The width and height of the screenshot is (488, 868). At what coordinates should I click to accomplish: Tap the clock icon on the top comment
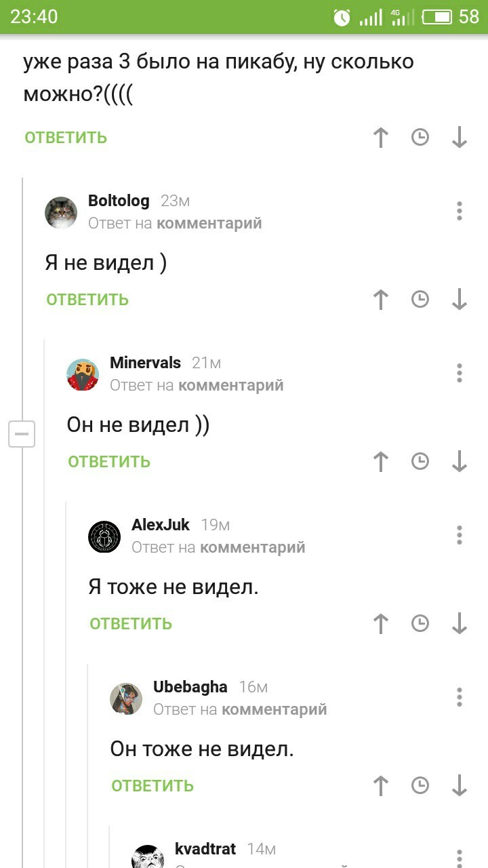(420, 137)
